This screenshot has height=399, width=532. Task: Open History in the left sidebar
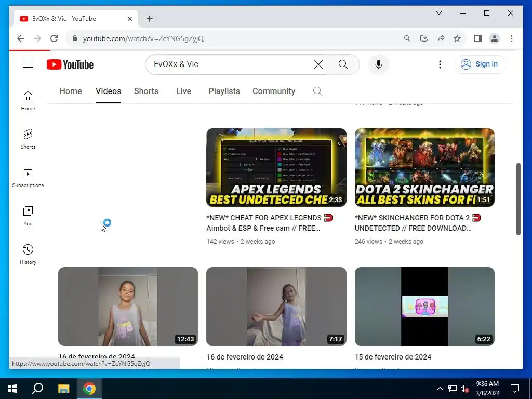pos(28,255)
